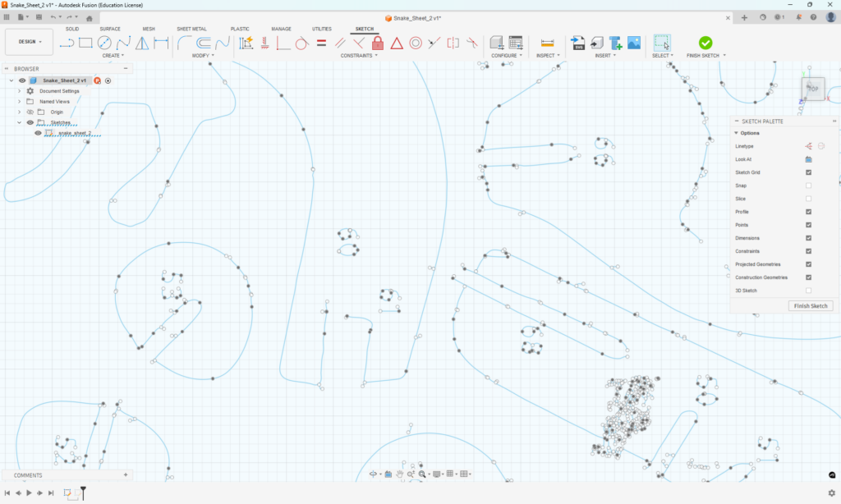Viewport: 841px width, 504px height.
Task: Open Insert Image tool in toolbar
Action: click(x=633, y=42)
